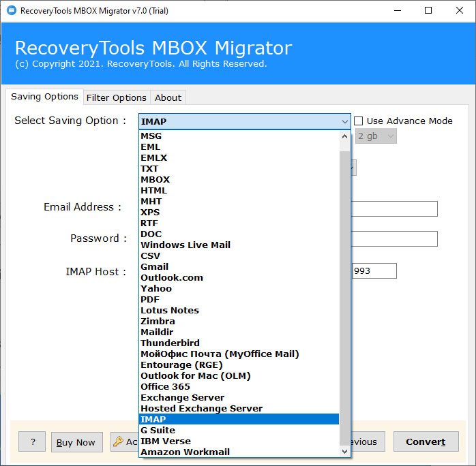Click the dropdown list scroll-down arrow

(344, 452)
